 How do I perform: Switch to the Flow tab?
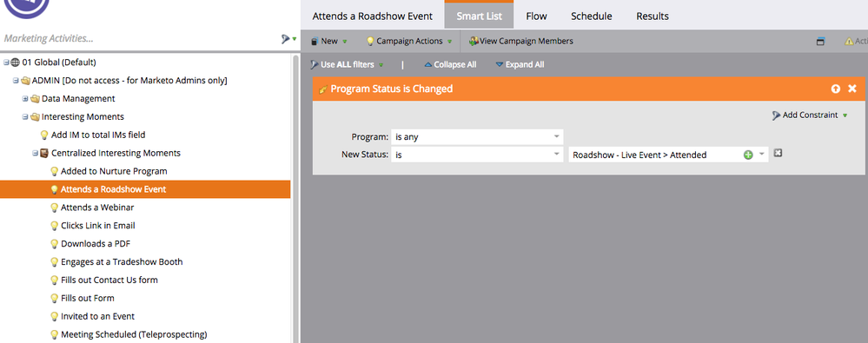[536, 16]
